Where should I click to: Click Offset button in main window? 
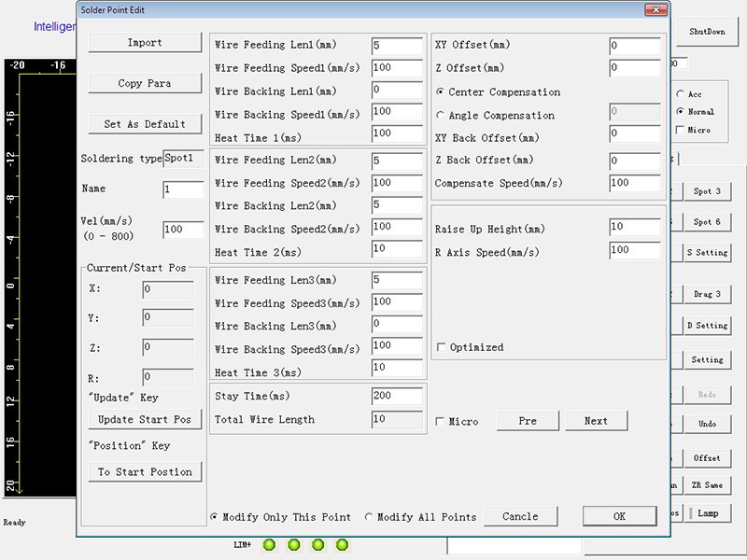pos(708,457)
